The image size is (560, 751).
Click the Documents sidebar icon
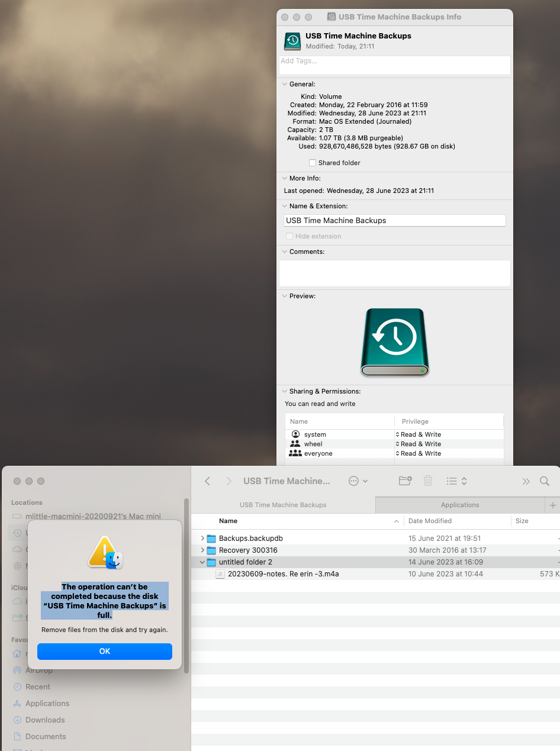pos(17,736)
